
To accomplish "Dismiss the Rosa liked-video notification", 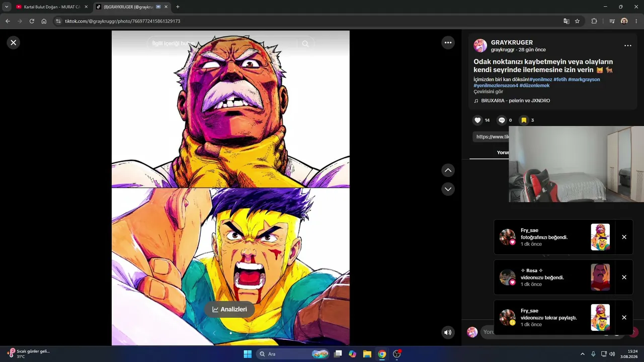I will pyautogui.click(x=624, y=278).
